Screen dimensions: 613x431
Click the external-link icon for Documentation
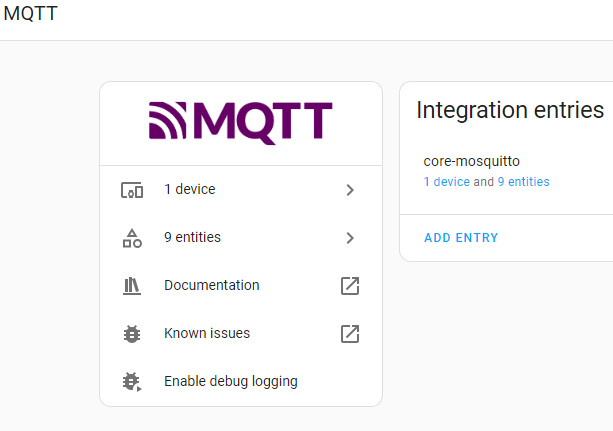point(350,286)
